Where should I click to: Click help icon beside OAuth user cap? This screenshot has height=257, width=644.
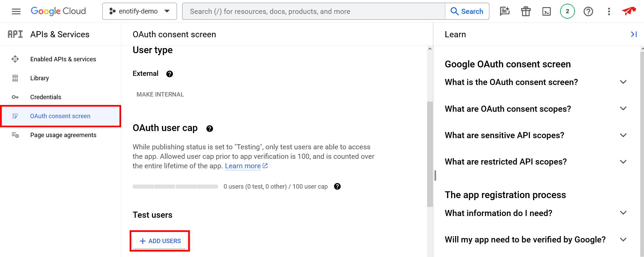point(209,129)
